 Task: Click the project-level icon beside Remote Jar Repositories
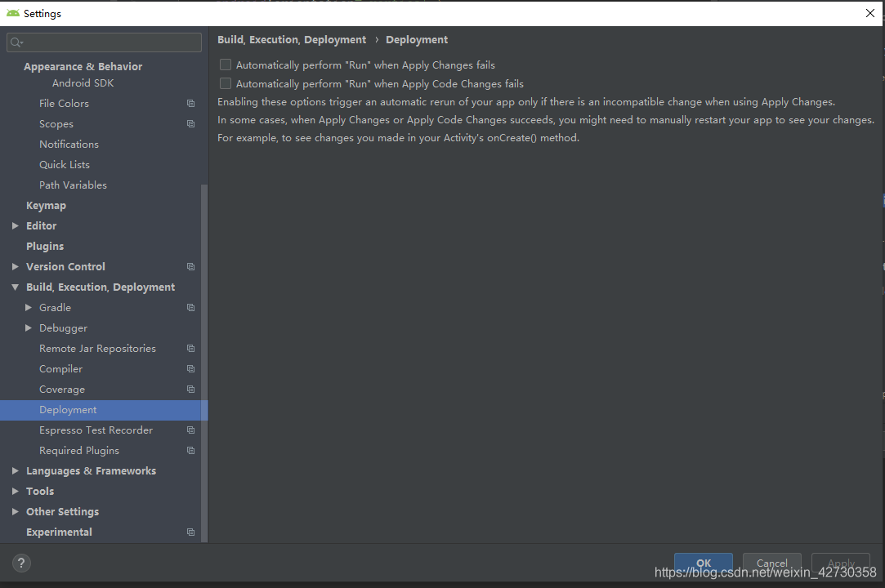point(190,348)
